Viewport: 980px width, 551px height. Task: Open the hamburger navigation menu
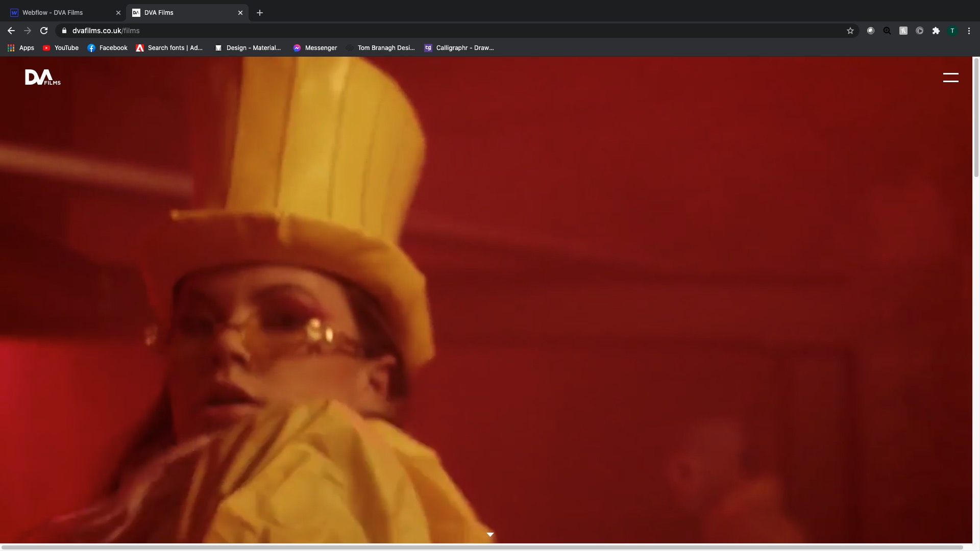(950, 78)
